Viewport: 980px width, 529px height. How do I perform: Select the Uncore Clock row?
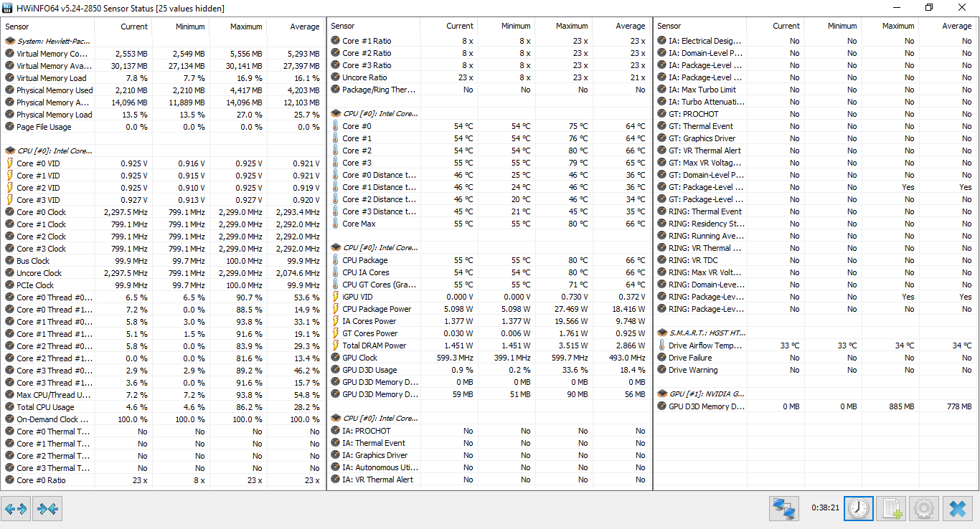[x=163, y=273]
